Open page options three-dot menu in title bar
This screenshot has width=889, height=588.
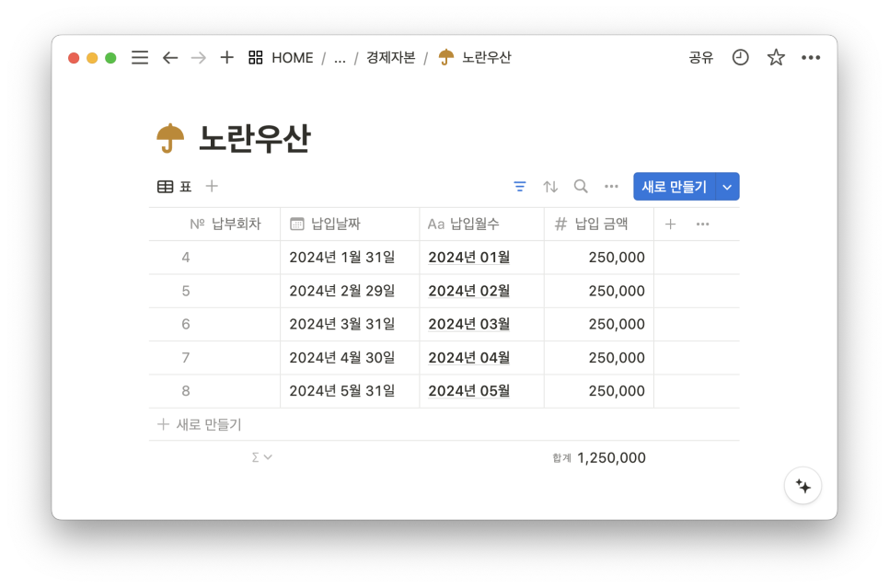coord(811,57)
